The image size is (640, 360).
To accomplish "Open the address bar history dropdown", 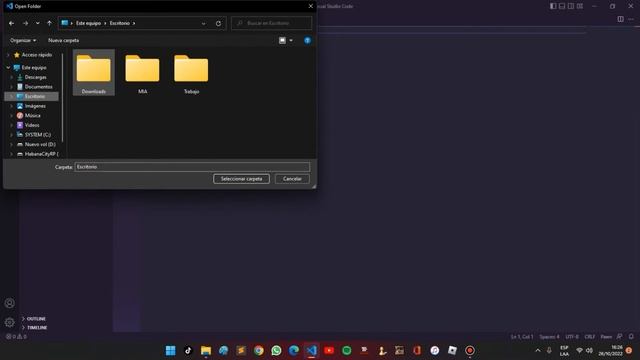I will point(203,24).
